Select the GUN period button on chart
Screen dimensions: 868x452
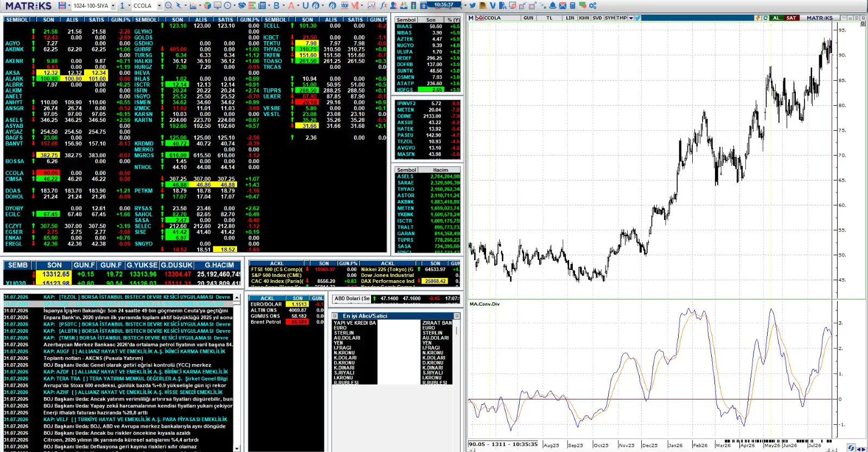(x=528, y=18)
